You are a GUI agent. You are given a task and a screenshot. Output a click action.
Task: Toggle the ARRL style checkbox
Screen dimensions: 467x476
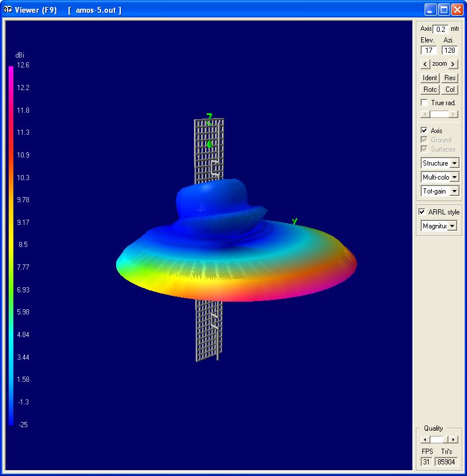pos(422,212)
